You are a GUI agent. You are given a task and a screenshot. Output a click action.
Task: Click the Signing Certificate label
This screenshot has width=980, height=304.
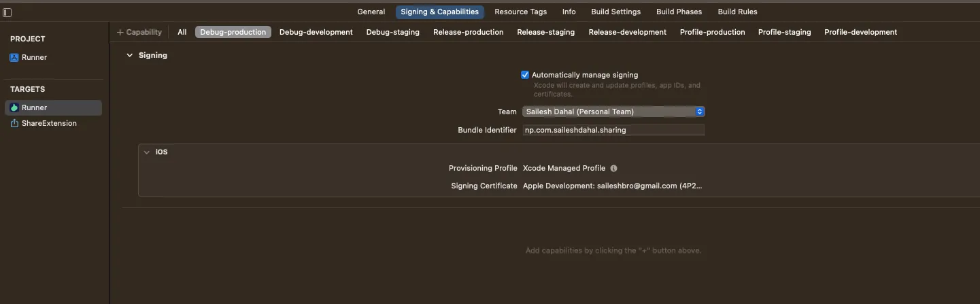pos(484,186)
